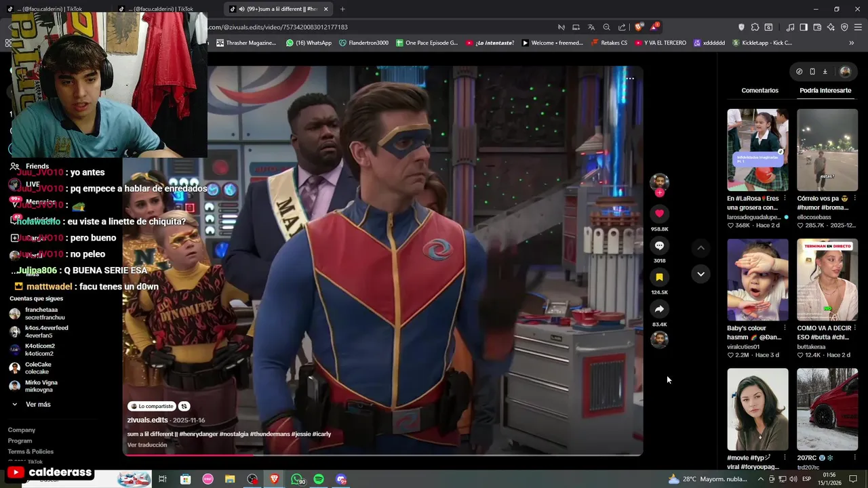Click the translate page icon in address bar

[591, 27]
